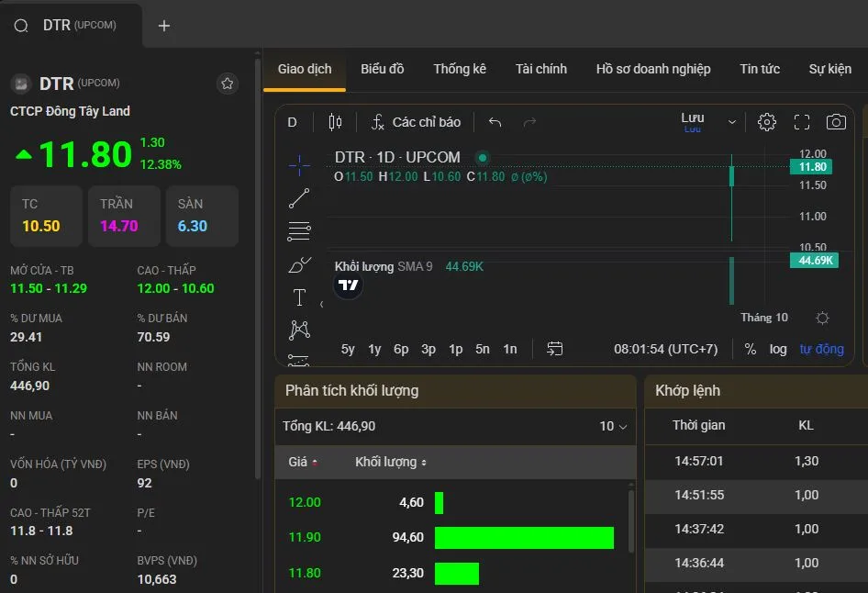Add a new stock tab with plus
This screenshot has width=868, height=593.
pyautogui.click(x=164, y=26)
